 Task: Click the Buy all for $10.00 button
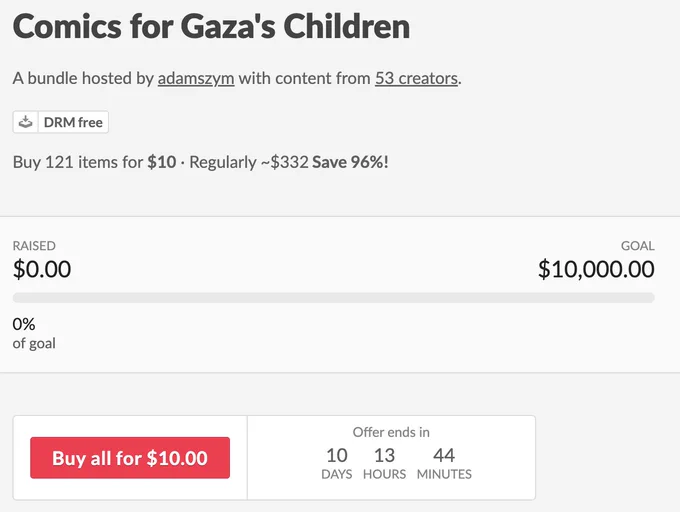(130, 458)
